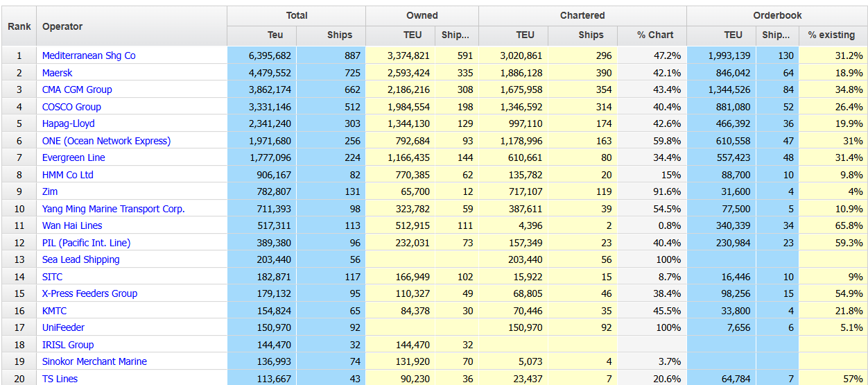The width and height of the screenshot is (868, 385).
Task: Sort by the Rank column header
Action: 19,26
